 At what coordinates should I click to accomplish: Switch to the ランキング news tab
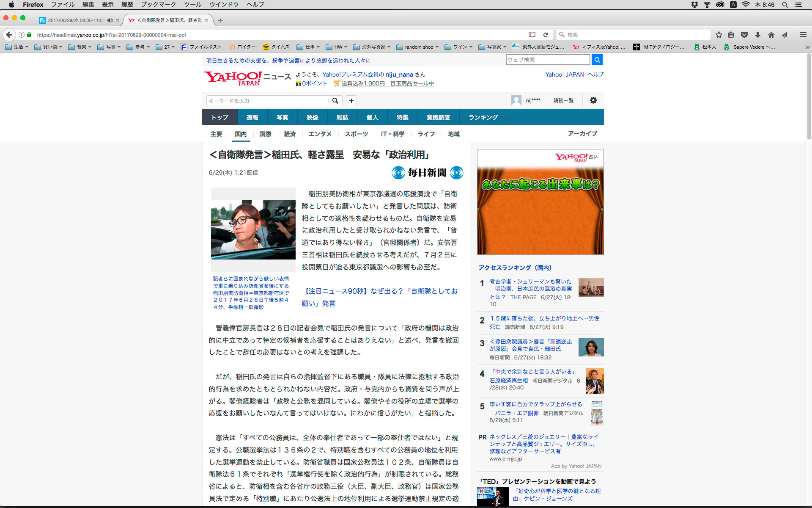tap(483, 117)
